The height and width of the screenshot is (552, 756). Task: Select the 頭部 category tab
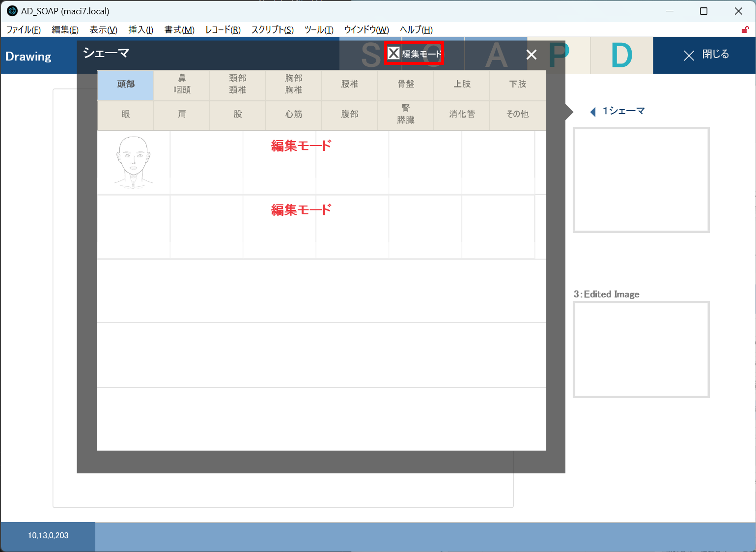(x=125, y=84)
